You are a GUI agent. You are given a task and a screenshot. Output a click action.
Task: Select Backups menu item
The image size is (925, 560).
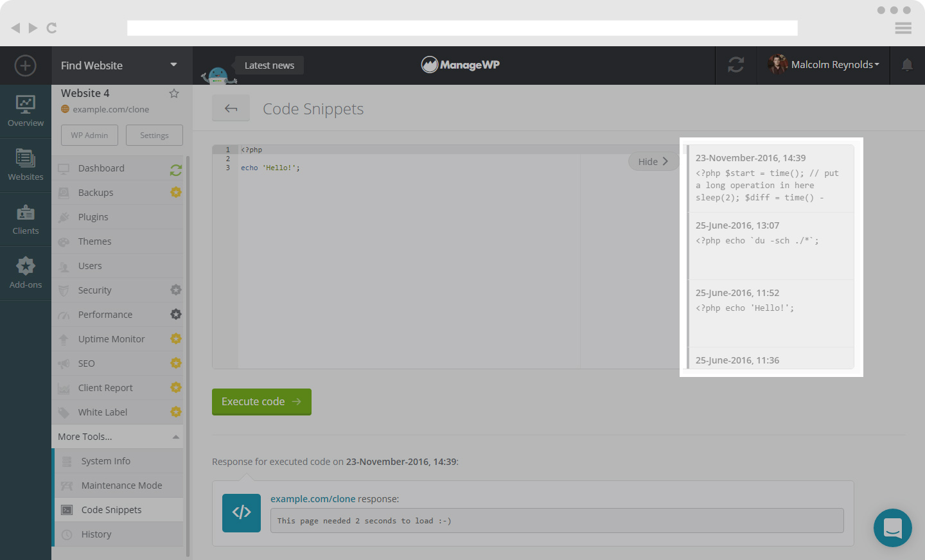tap(118, 193)
